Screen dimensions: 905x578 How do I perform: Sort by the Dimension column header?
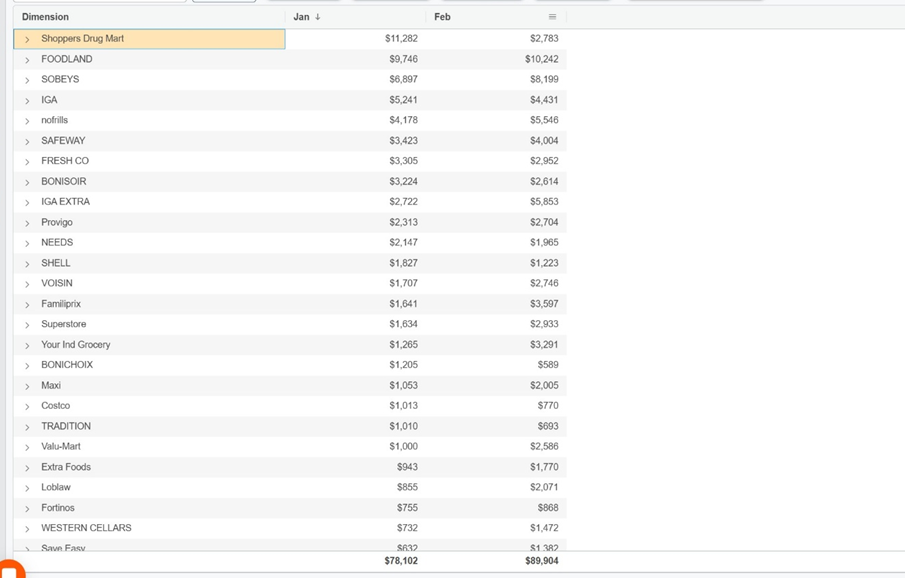point(45,17)
